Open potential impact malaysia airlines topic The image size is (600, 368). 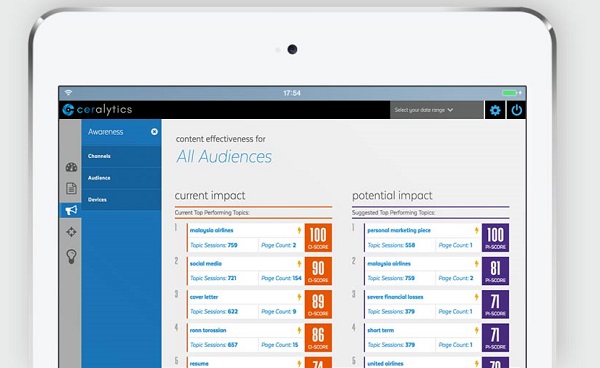click(x=389, y=264)
